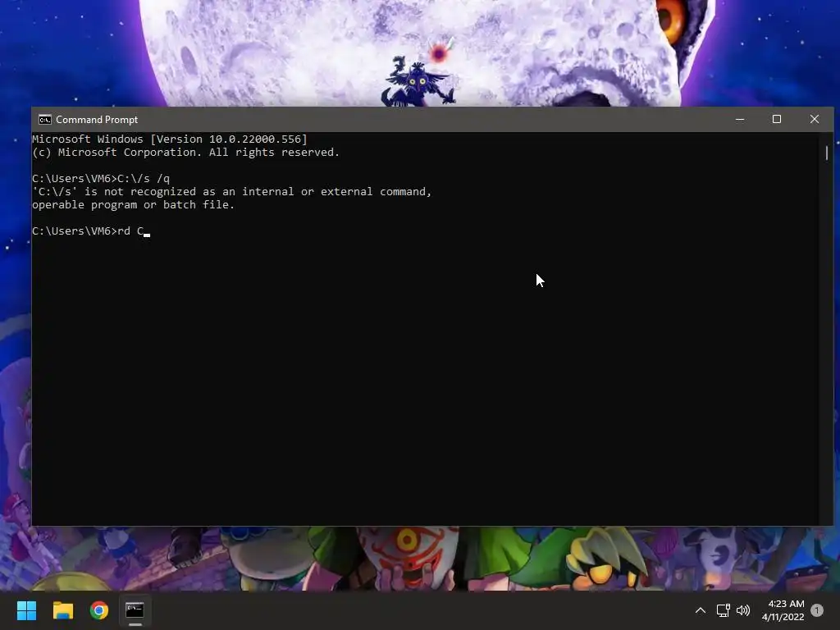
Task: Click the "Microsoft Windows [Version 10.0.22000.556]" line
Action: coord(170,139)
